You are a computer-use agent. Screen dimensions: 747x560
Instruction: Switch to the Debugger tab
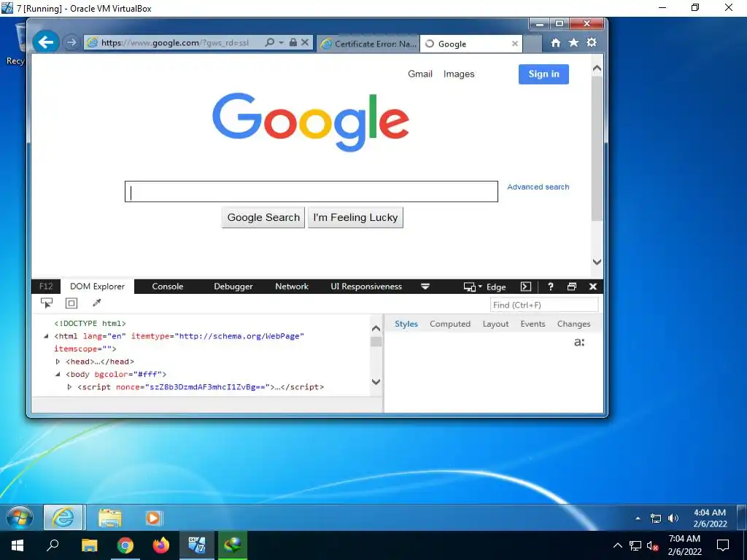(233, 286)
